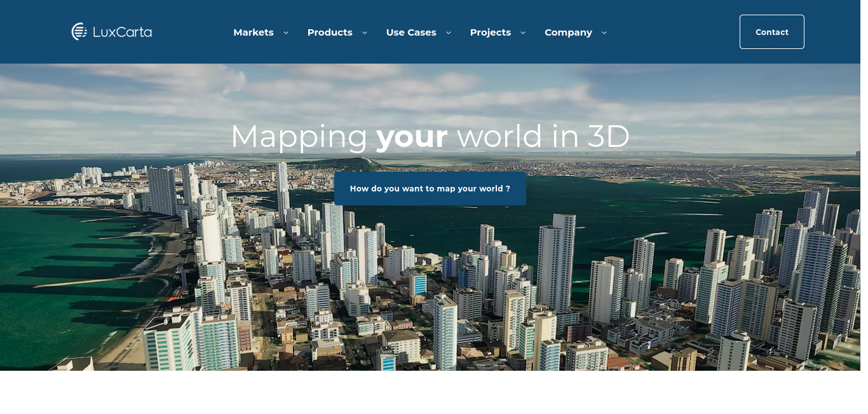
Task: Expand the Markets dropdown chevron
Action: click(x=286, y=32)
